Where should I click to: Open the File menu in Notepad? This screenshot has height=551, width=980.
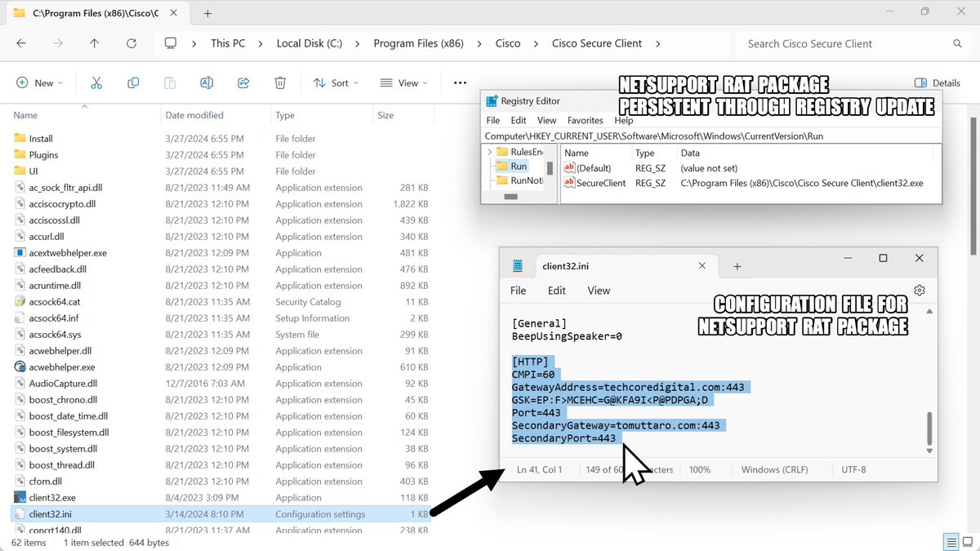coord(518,290)
